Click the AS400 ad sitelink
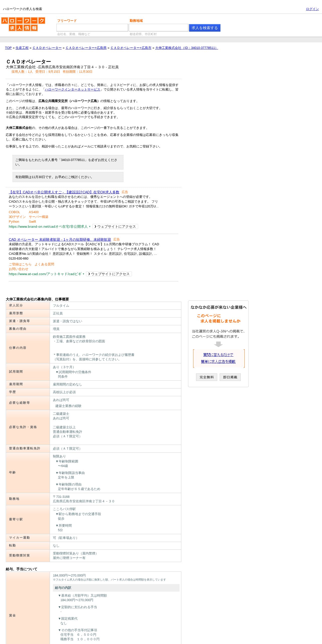322x644 pixels. 34,212
